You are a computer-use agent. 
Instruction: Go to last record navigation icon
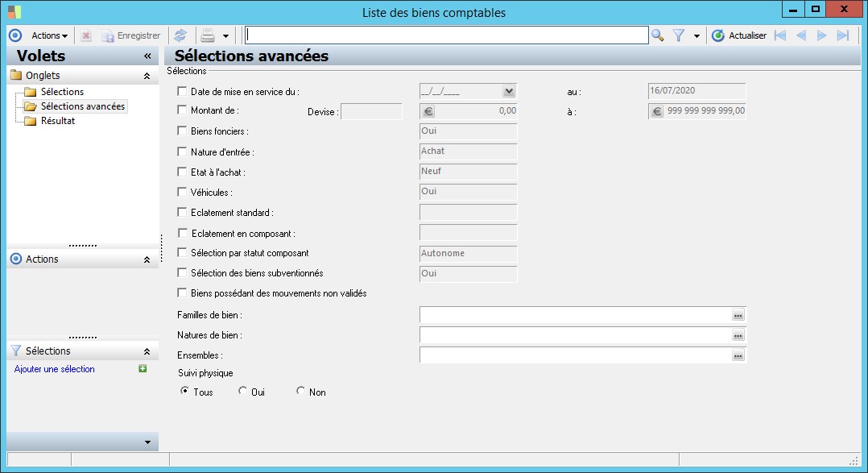(x=842, y=35)
